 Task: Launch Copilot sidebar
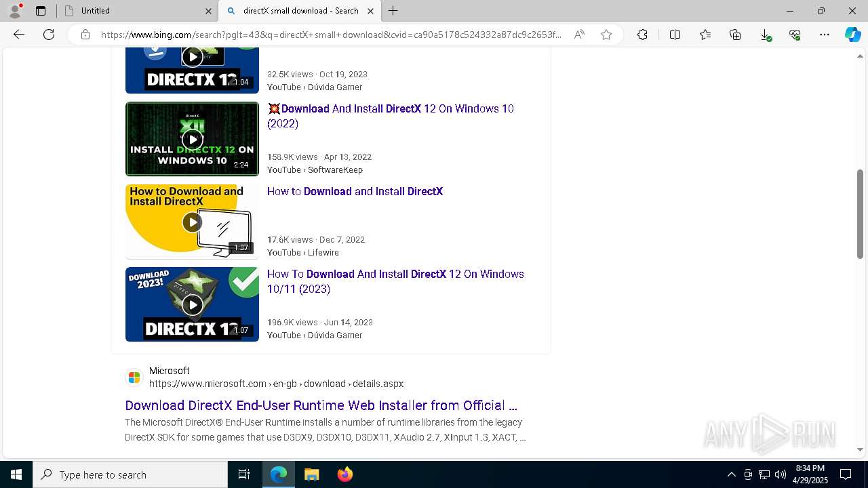coord(852,35)
